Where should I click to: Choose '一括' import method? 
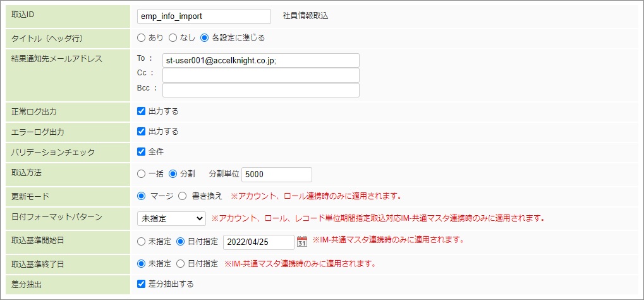[x=142, y=174]
